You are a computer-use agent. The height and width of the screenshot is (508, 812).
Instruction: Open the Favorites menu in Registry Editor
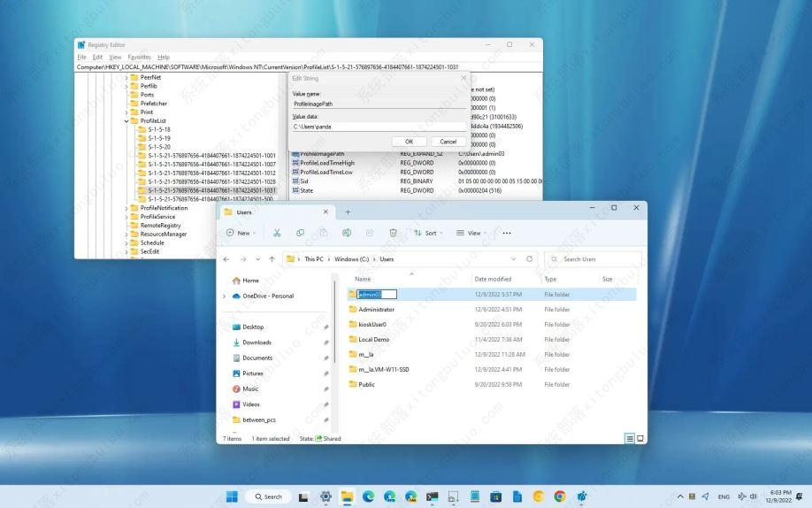pos(139,58)
